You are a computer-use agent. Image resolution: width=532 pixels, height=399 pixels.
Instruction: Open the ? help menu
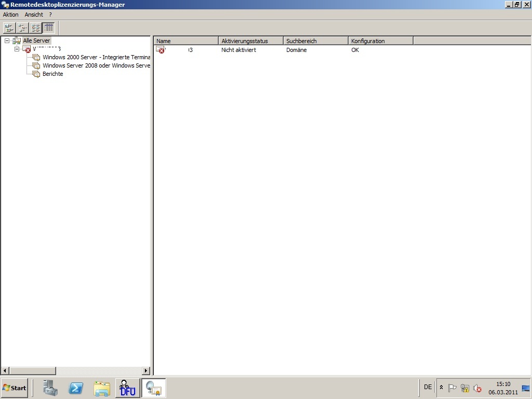coord(50,15)
